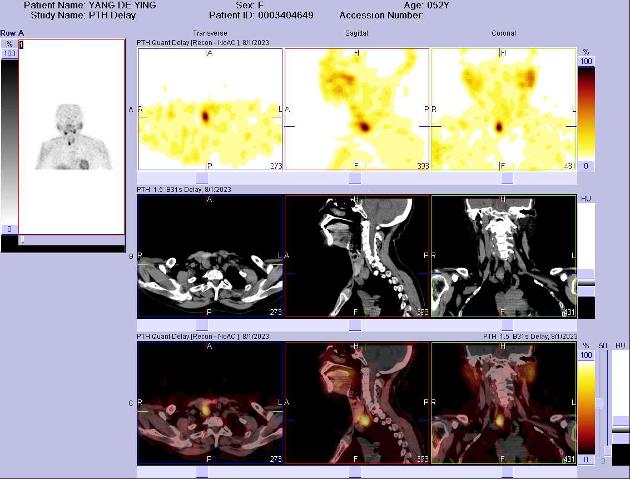Click the slice slider under coronal PET view
This screenshot has height=479, width=630.
point(503,178)
